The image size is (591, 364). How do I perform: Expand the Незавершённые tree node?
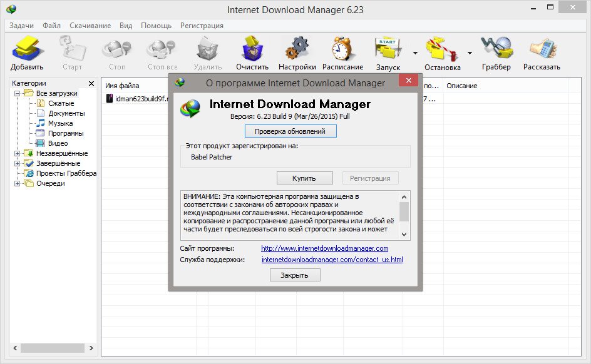coord(18,154)
